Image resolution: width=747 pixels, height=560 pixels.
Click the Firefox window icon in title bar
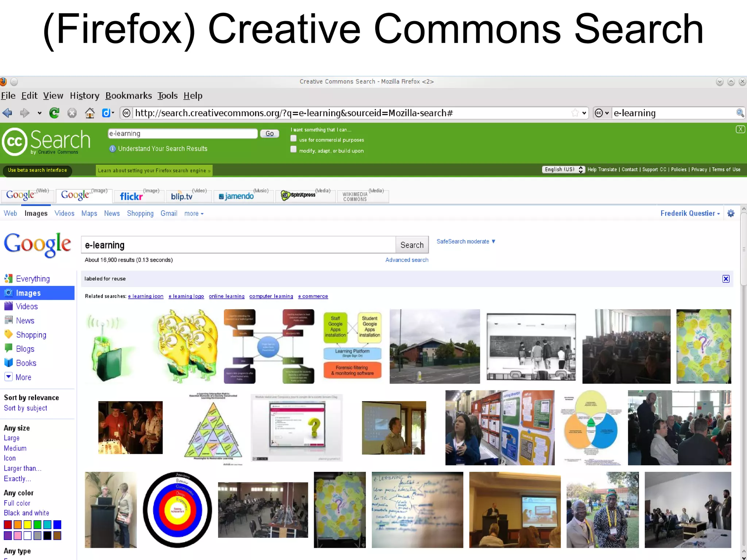click(x=3, y=82)
